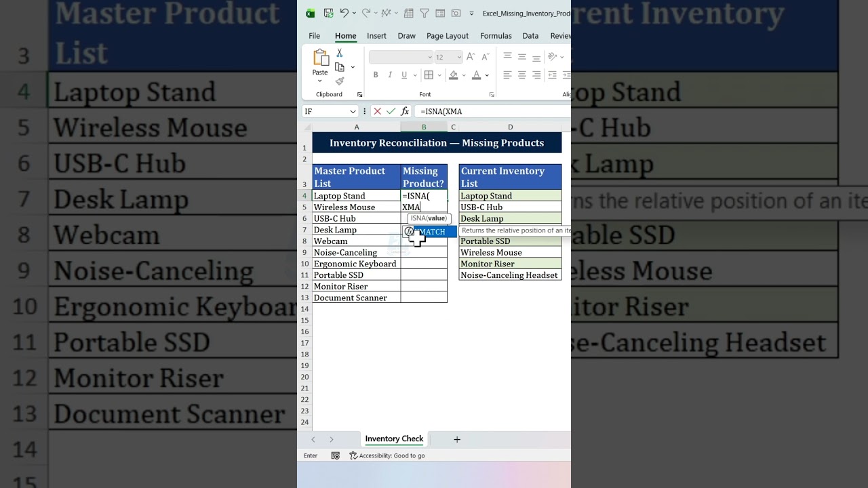868x488 pixels.
Task: Click the Fill Color paint bucket swatch
Action: point(453,75)
